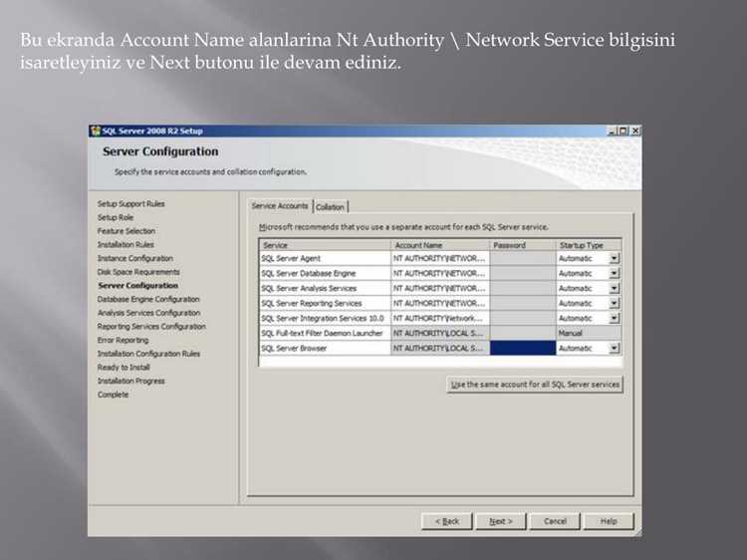747x560 pixels.
Task: Click the SQL Server setup title icon
Action: (96, 131)
